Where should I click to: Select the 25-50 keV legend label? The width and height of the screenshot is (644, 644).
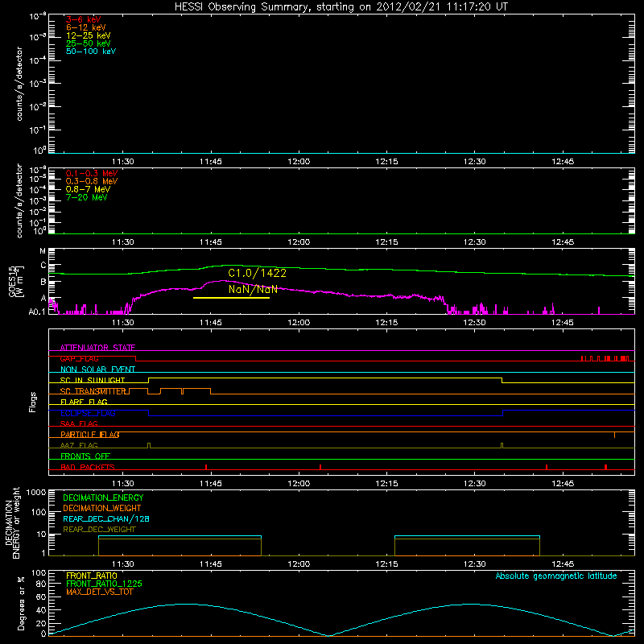88,43
